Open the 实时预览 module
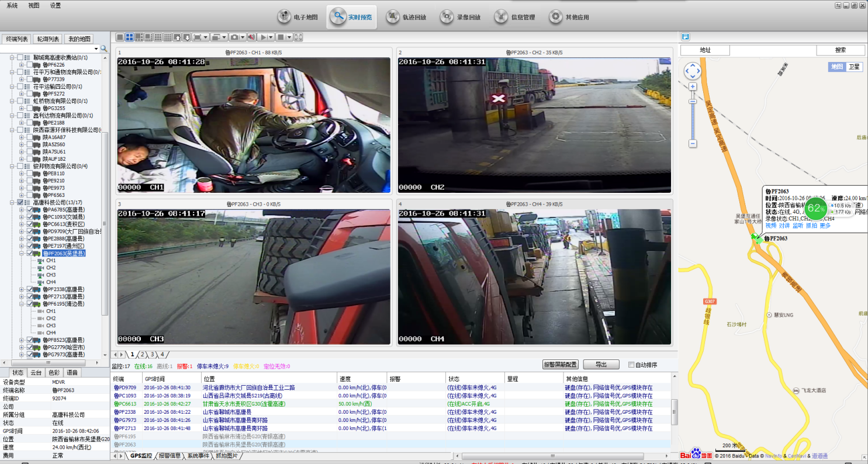The image size is (868, 464). click(351, 17)
